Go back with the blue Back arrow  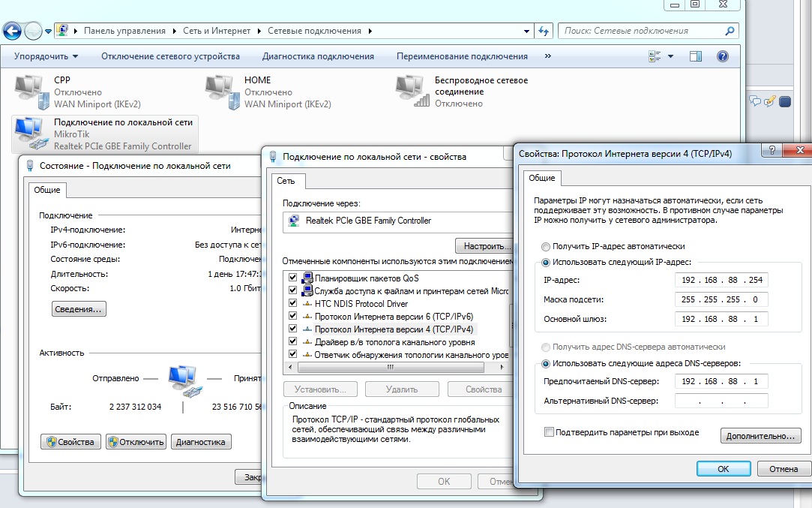tap(12, 31)
